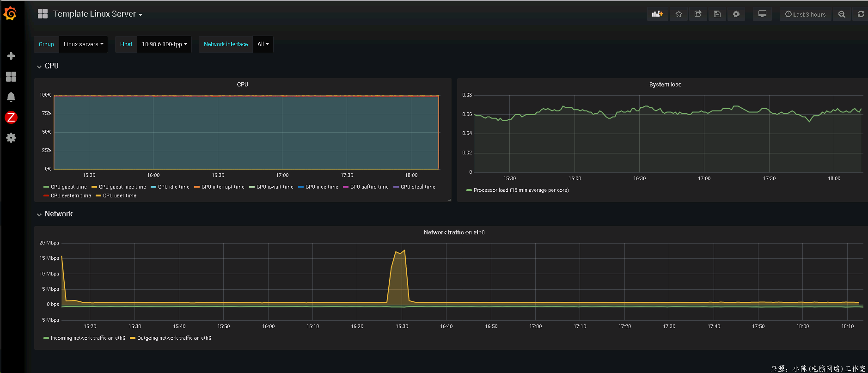Open the Zabbix plugin icon
The height and width of the screenshot is (373, 868).
11,117
